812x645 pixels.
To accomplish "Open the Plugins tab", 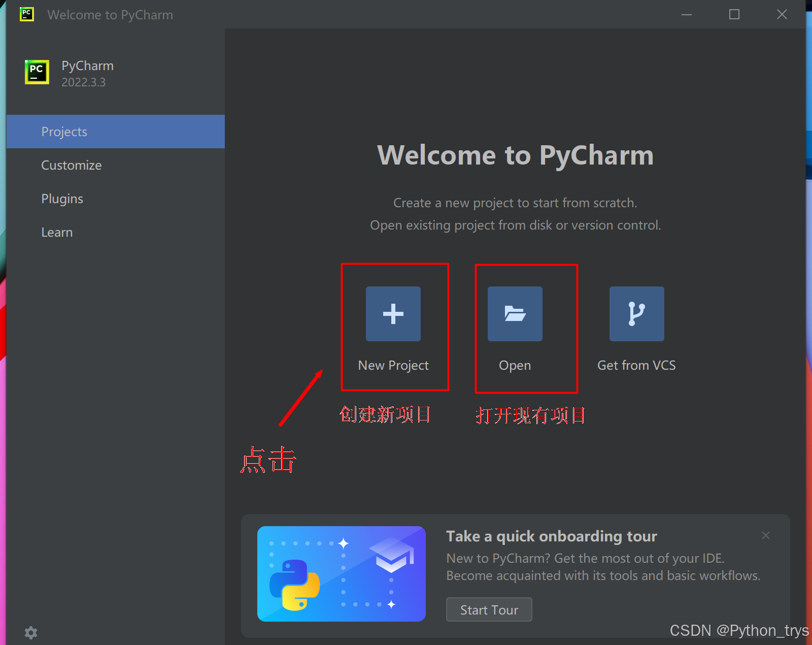I will [x=116, y=199].
